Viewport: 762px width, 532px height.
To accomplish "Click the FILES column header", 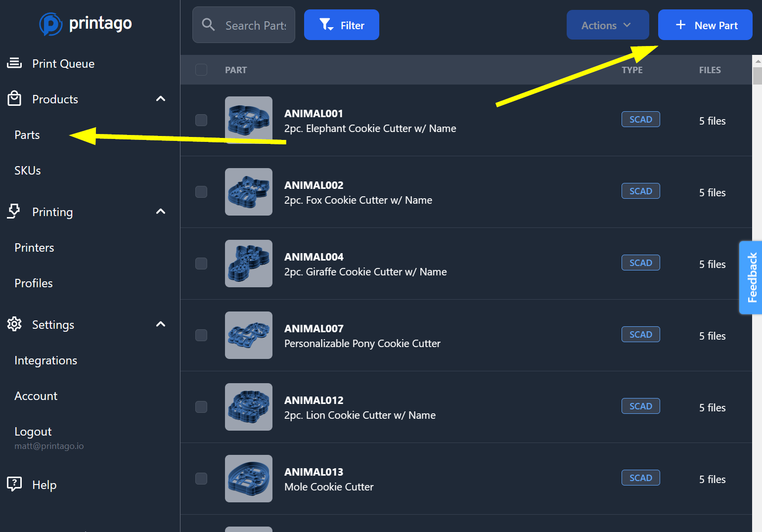I will [710, 70].
